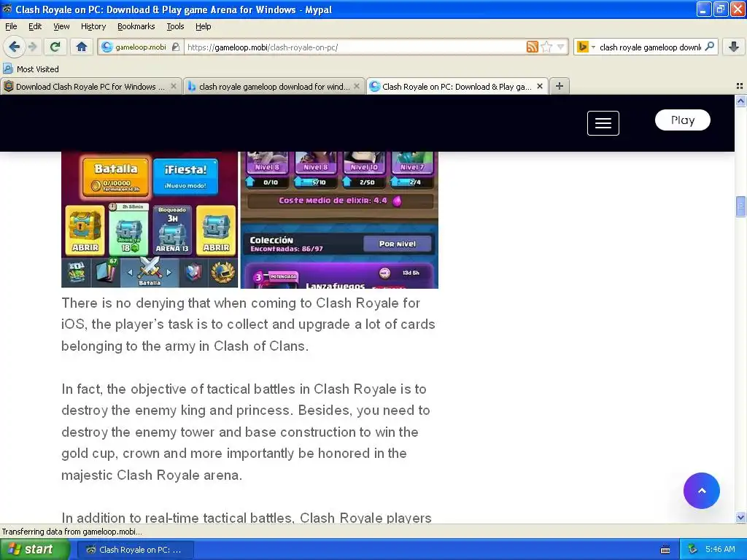747x560 pixels.
Task: Click the list all tabs icon
Action: coord(740,86)
